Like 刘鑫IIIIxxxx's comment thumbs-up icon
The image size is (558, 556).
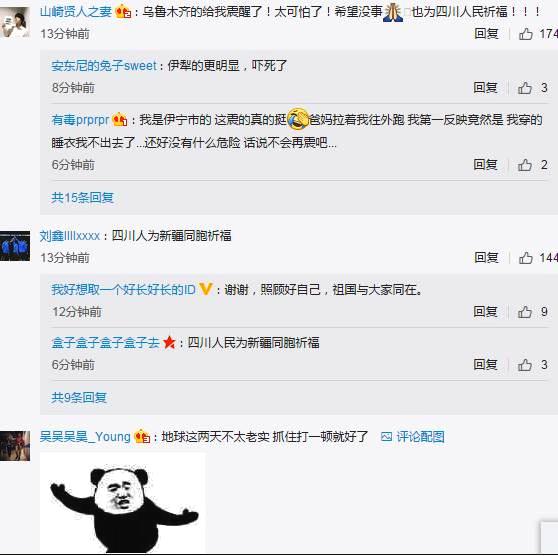(x=526, y=258)
